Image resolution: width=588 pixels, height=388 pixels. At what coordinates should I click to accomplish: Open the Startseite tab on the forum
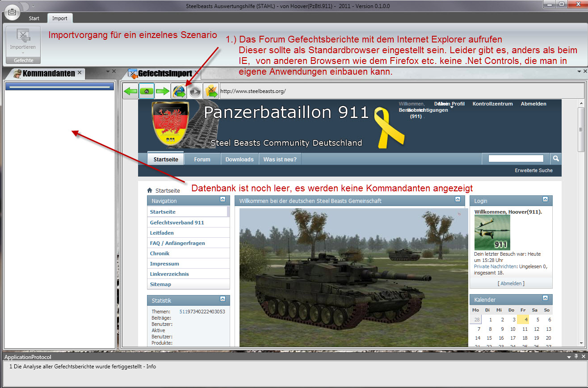[166, 159]
